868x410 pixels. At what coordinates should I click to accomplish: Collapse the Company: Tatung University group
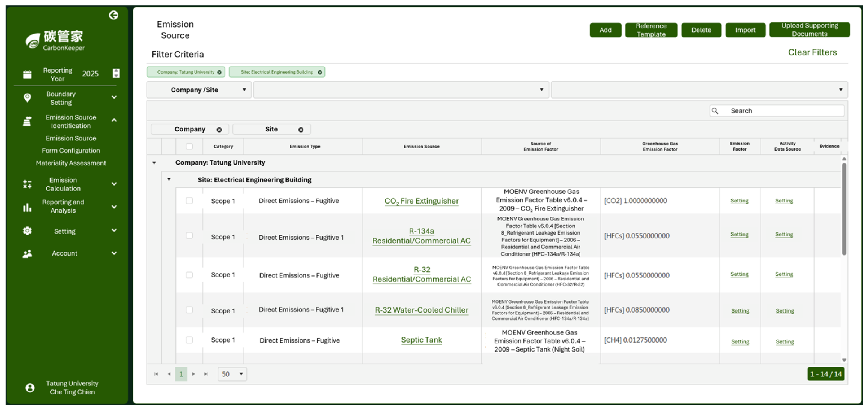pyautogui.click(x=154, y=163)
